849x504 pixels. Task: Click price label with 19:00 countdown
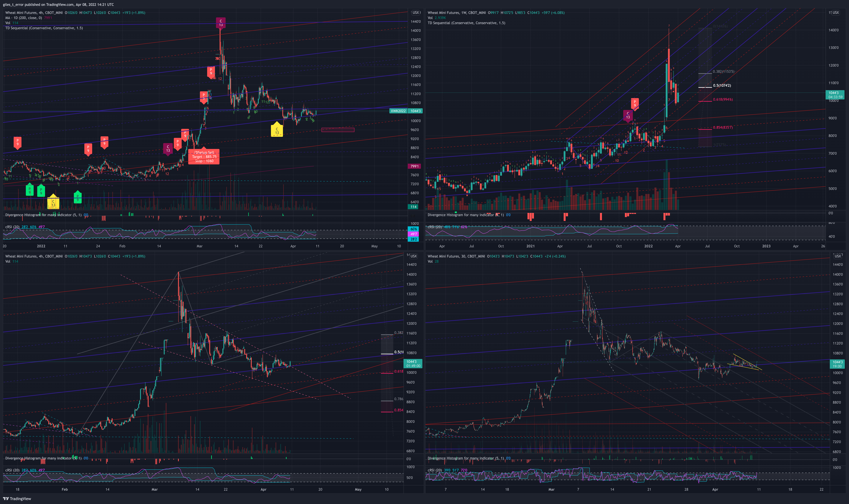coord(837,364)
